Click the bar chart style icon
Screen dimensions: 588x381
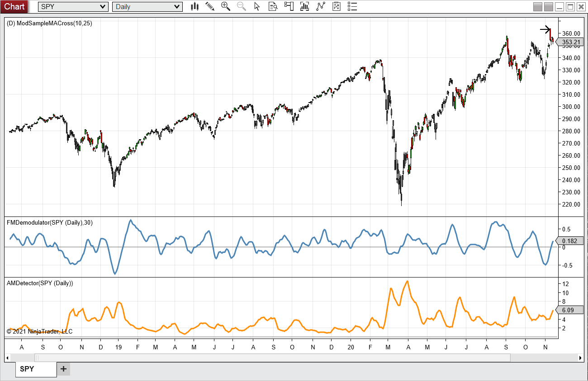[195, 6]
